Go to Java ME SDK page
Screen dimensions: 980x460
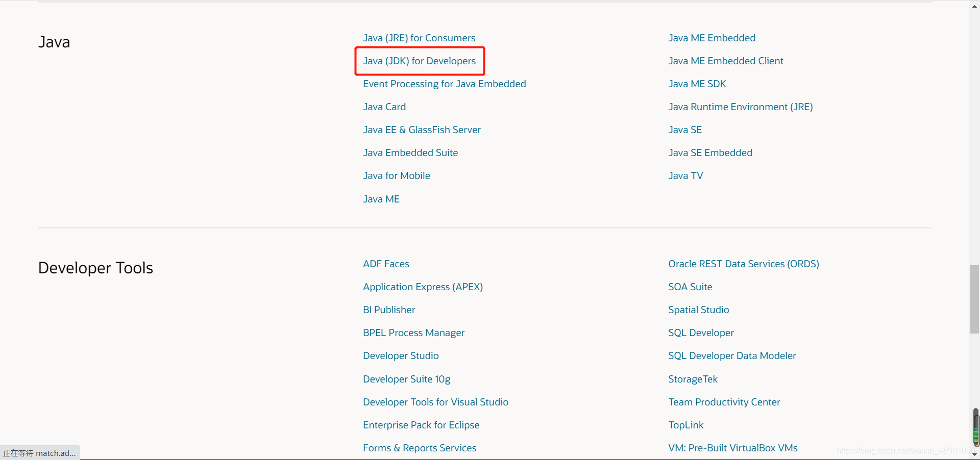point(697,84)
